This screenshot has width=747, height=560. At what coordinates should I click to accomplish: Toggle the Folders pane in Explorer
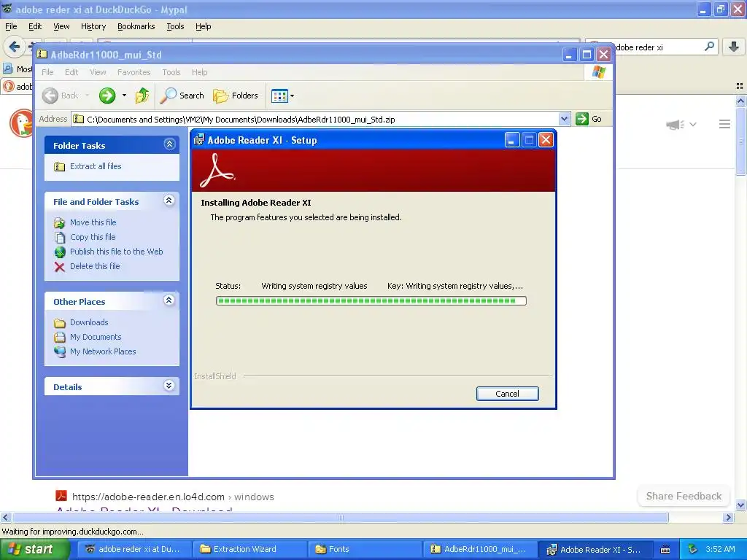pyautogui.click(x=236, y=96)
